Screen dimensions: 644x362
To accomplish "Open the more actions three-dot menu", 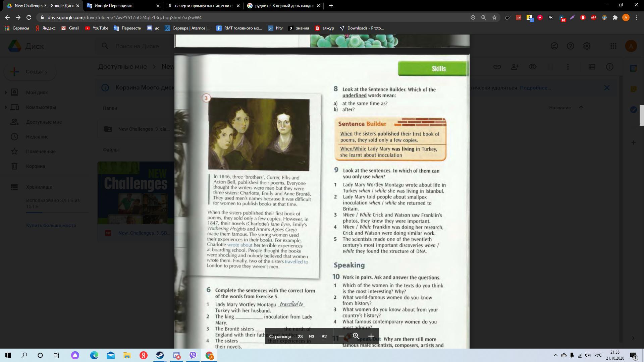I will [x=568, y=67].
